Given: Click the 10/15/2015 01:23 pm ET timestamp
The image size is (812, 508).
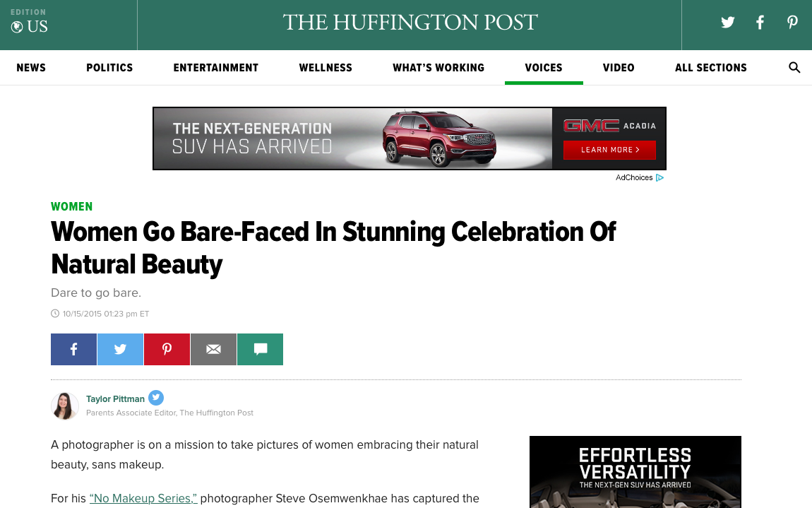Looking at the screenshot, I should click(x=106, y=314).
